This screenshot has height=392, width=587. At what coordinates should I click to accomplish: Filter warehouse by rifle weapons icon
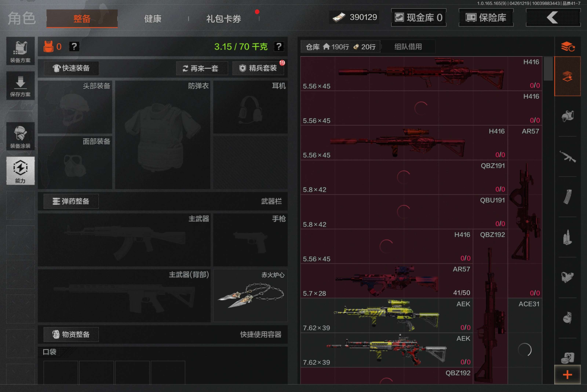(567, 157)
